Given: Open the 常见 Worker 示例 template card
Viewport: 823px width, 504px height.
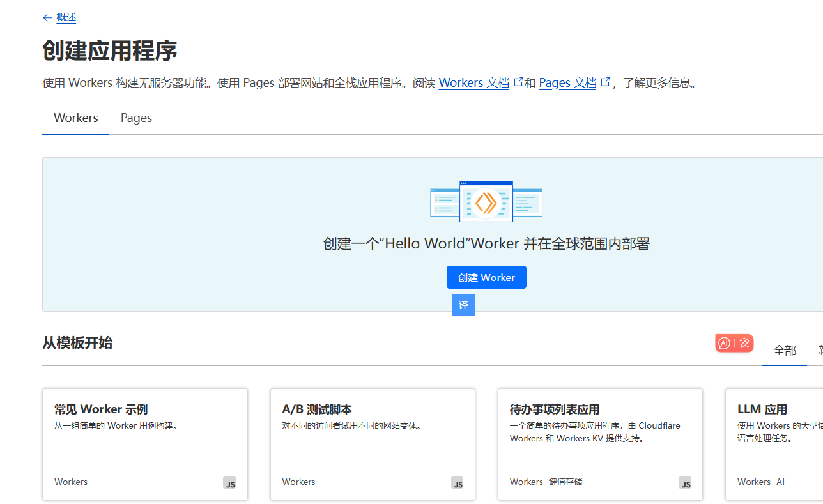Looking at the screenshot, I should pyautogui.click(x=144, y=444).
